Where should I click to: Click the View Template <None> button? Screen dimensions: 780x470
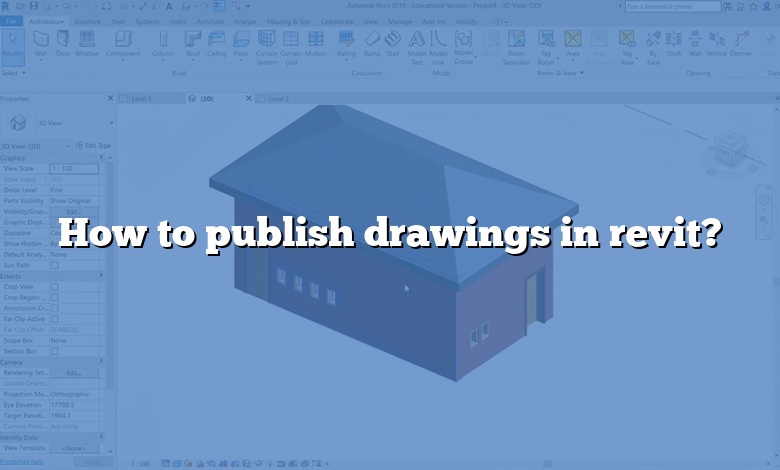point(74,448)
